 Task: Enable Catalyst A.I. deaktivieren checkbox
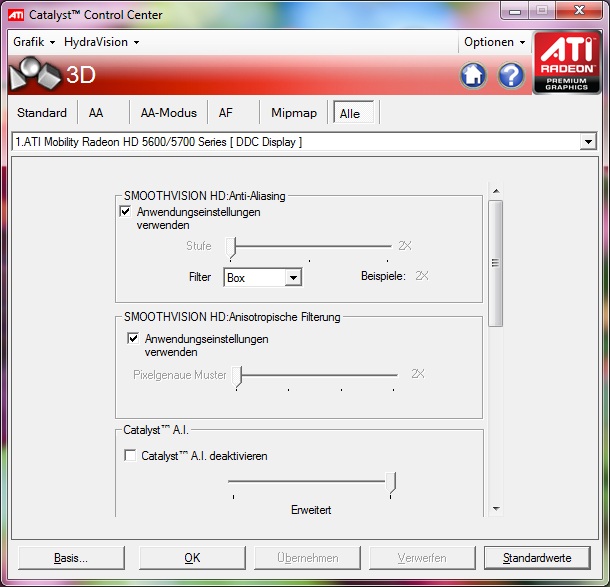point(130,455)
